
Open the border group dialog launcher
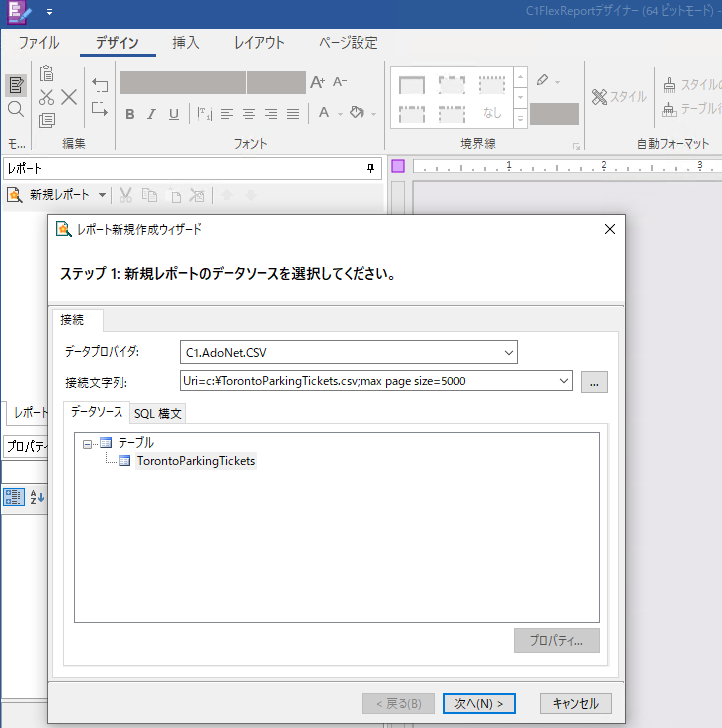pos(576,146)
